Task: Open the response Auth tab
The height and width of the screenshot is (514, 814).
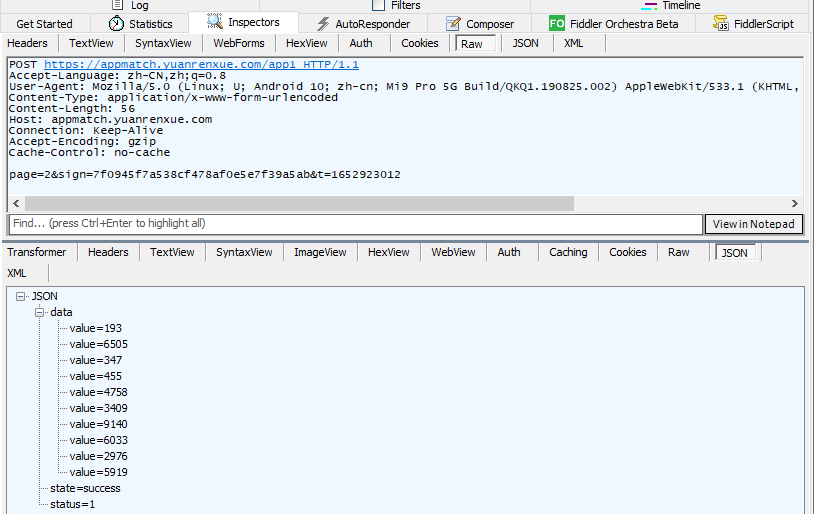Action: 509,252
